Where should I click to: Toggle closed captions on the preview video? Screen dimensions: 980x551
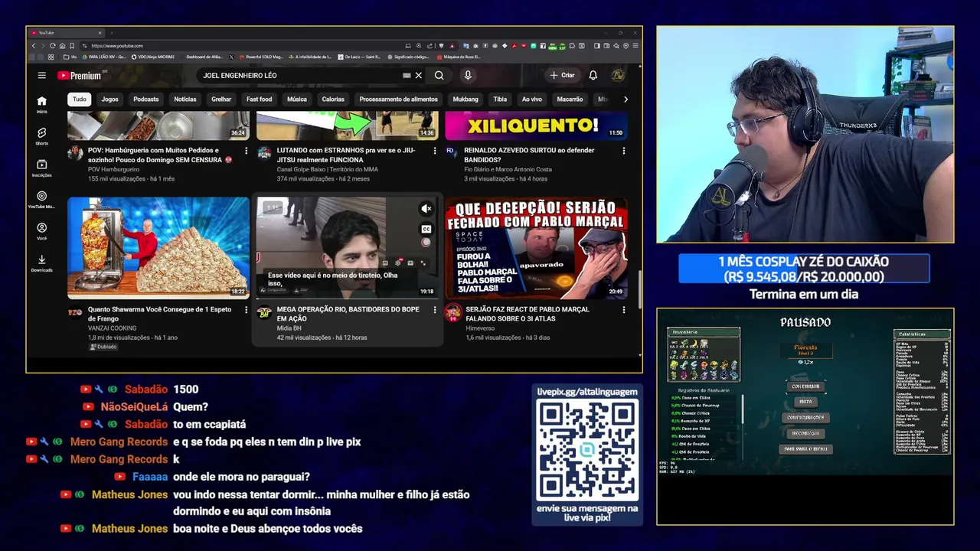[x=426, y=229]
